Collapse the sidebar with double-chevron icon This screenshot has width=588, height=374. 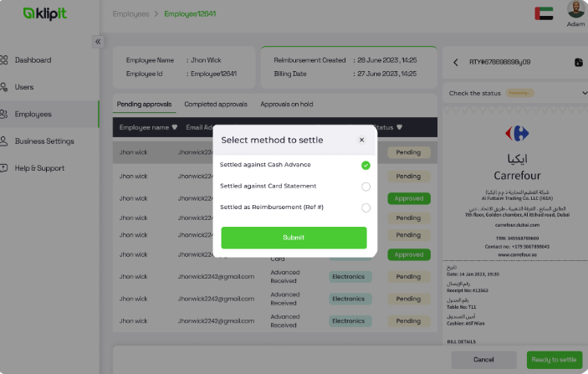pyautogui.click(x=98, y=42)
